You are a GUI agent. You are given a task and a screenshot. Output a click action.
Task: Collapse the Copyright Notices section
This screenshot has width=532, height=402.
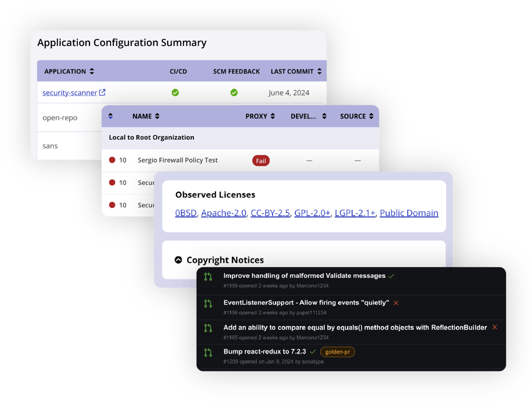179,260
